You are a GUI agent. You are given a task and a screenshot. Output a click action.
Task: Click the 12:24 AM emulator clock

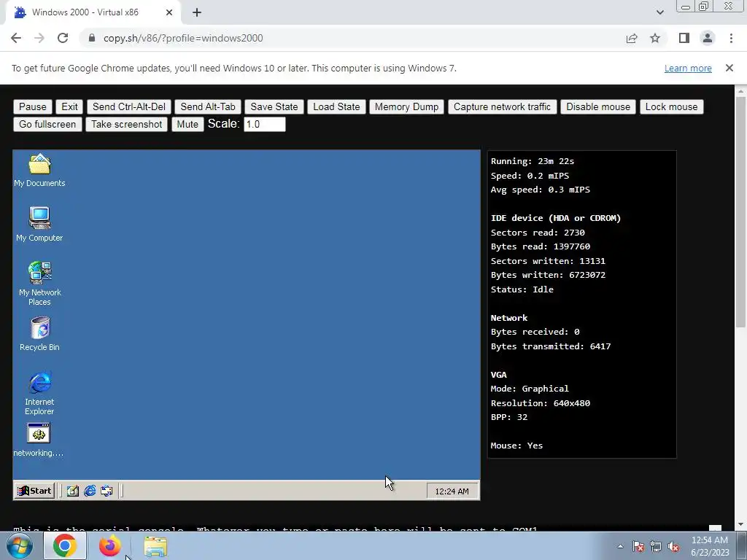point(452,491)
